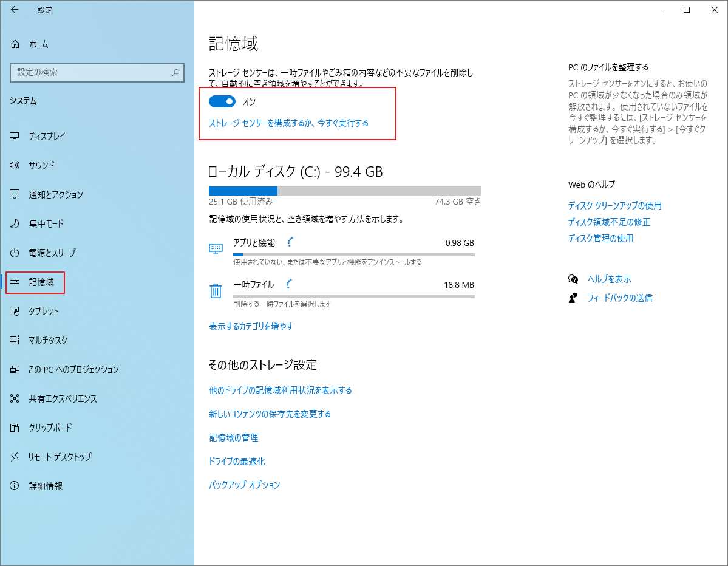Click the タブレット icon
The height and width of the screenshot is (566, 728).
tap(15, 311)
